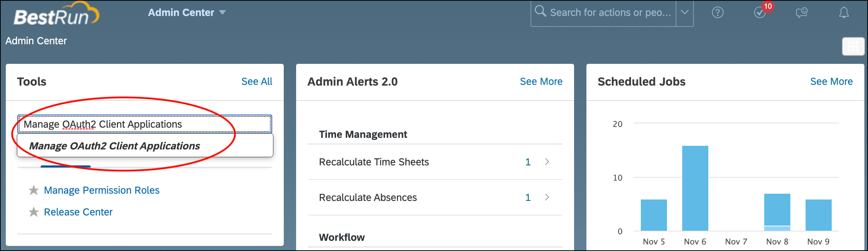
Task: Open the to-do checkmark icon with badge 10
Action: [760, 13]
